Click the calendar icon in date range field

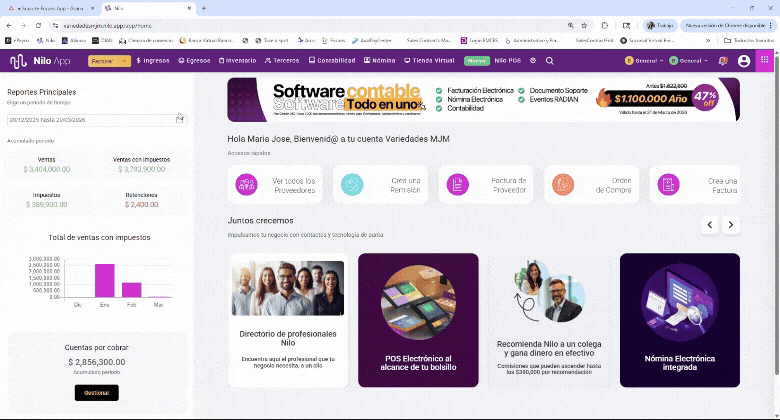(179, 118)
